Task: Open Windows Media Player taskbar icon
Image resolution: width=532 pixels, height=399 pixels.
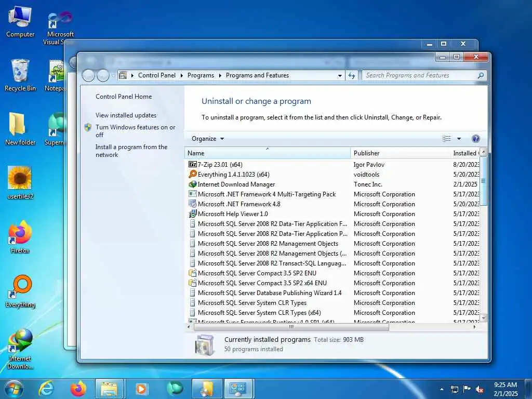Action: coord(141,389)
